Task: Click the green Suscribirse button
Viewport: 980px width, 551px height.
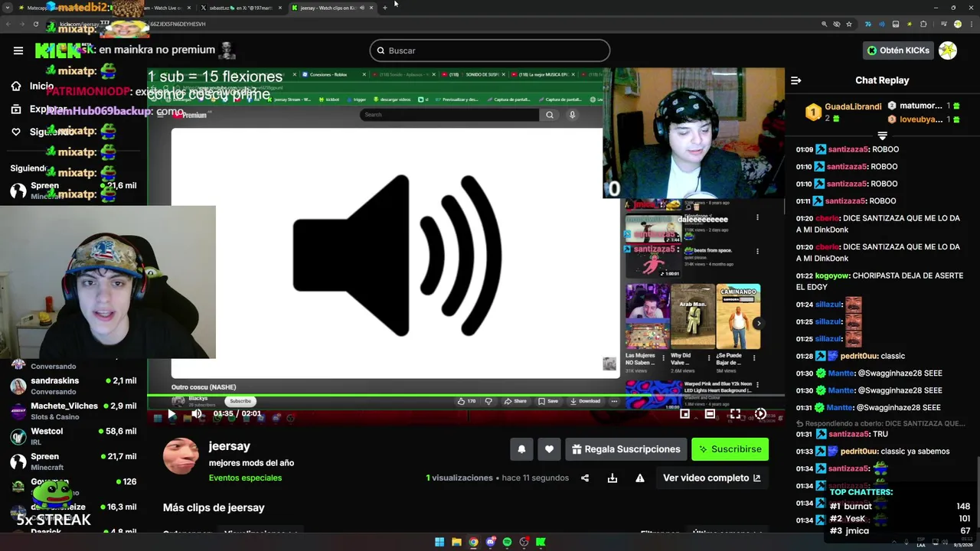Action: pyautogui.click(x=730, y=449)
